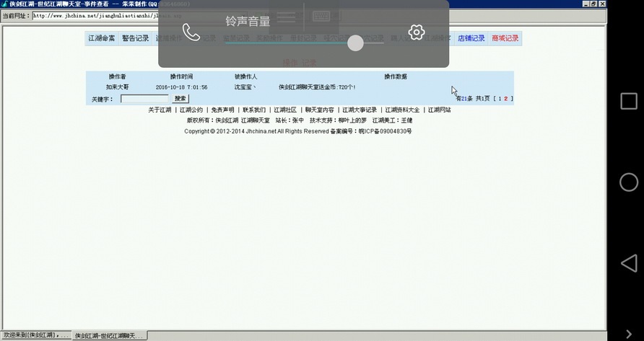The width and height of the screenshot is (644, 341).
Task: Click the 搜索 search button
Action: coord(180,99)
